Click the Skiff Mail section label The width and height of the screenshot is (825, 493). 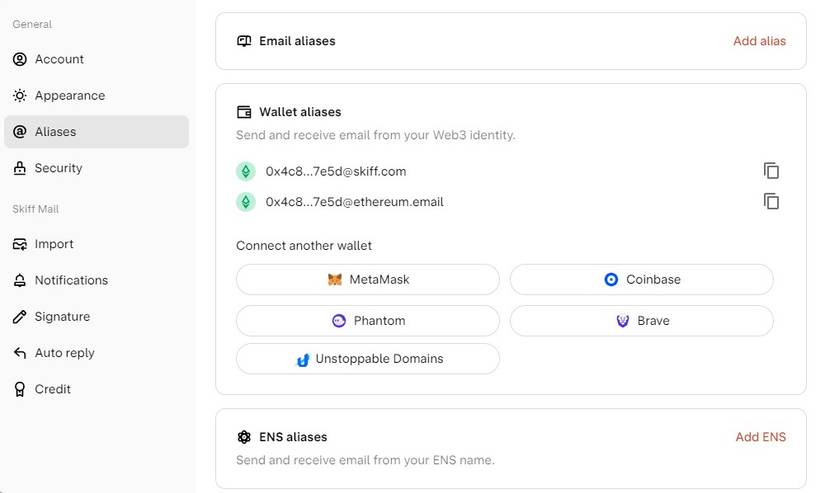click(36, 209)
